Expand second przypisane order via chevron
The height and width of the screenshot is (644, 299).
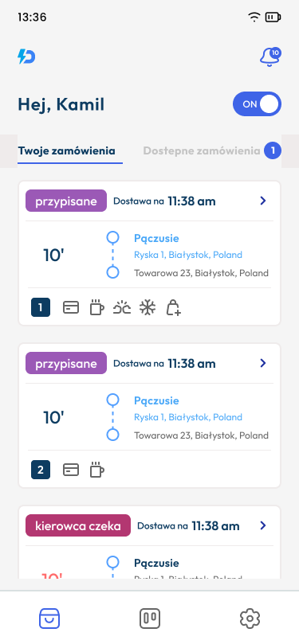tap(263, 363)
